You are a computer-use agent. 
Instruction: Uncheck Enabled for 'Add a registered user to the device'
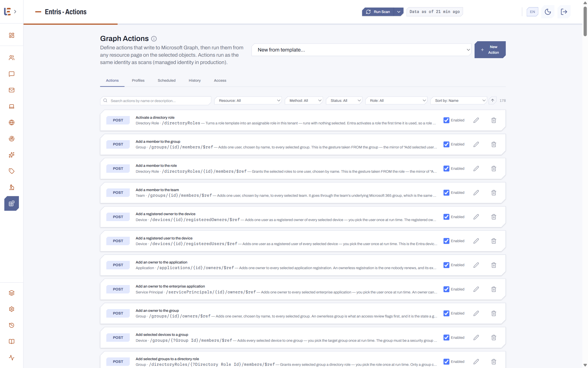pyautogui.click(x=446, y=241)
